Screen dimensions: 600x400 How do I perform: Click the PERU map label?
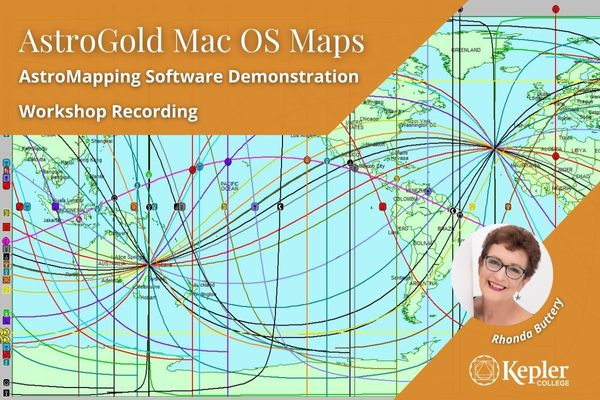pyautogui.click(x=402, y=229)
